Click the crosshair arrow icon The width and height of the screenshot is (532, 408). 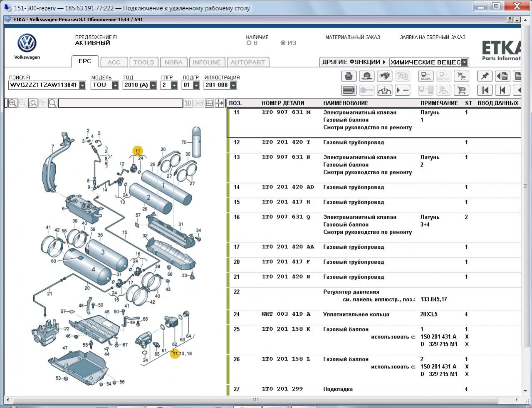click(x=219, y=103)
